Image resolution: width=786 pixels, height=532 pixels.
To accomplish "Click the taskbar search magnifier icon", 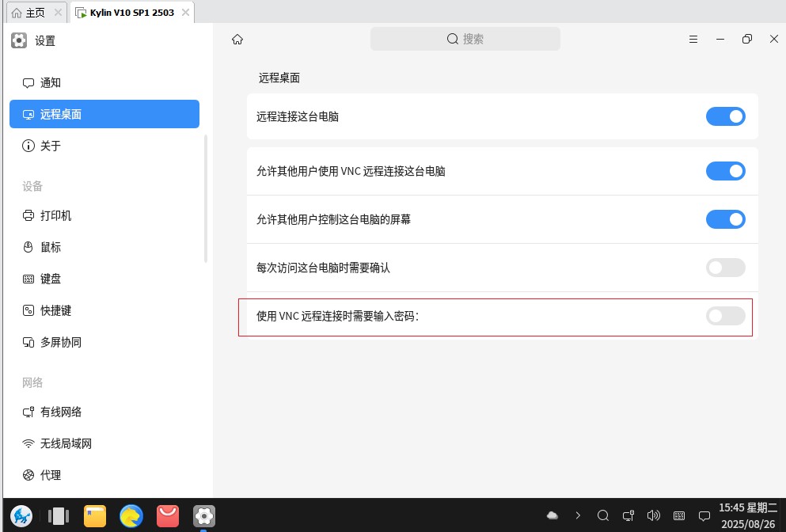I will 603,515.
